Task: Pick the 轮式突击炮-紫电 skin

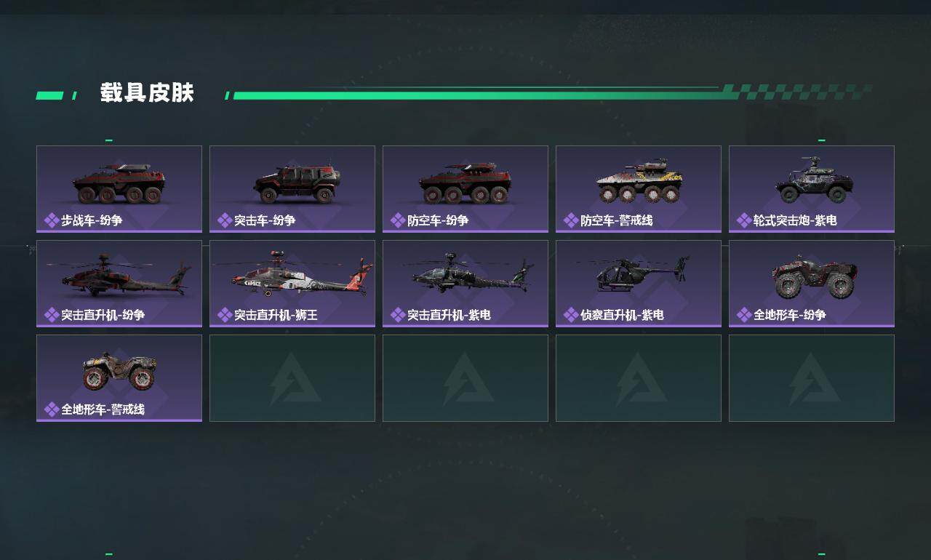Action: [x=812, y=189]
